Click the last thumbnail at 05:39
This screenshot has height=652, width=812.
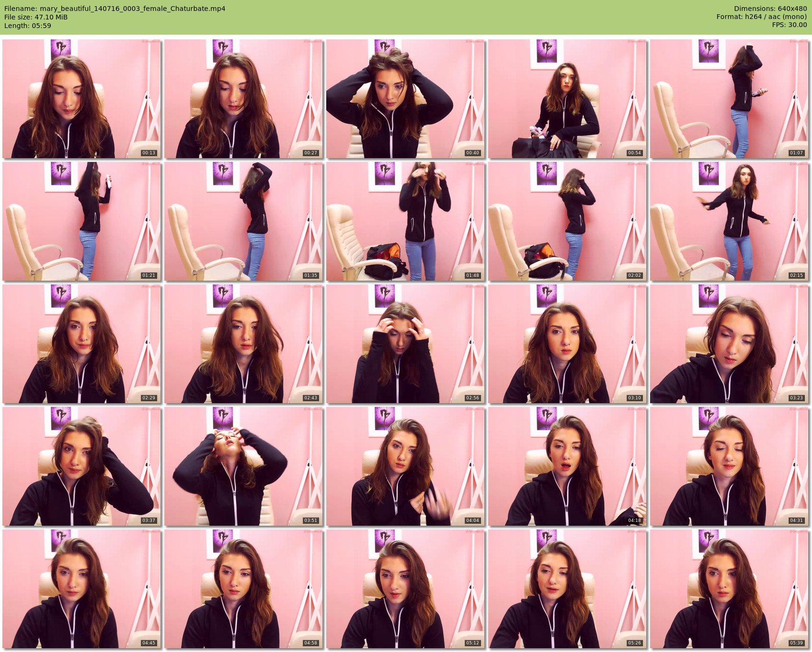[x=729, y=589]
